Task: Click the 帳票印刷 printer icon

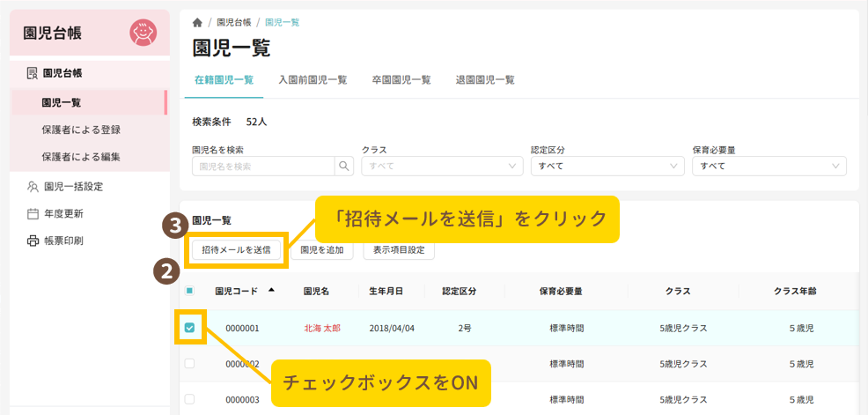Action: (32, 241)
